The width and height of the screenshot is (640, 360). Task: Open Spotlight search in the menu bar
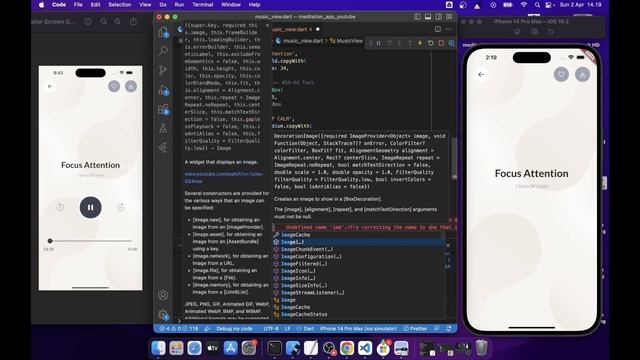(537, 5)
